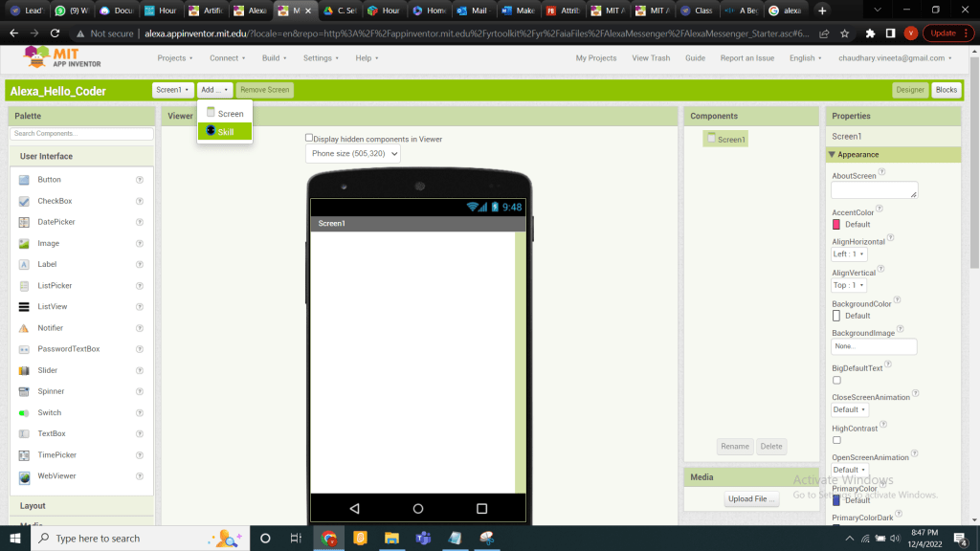Expand the AlignHorizontal Left dropdown
Image resolution: width=980 pixels, height=551 pixels.
tap(849, 254)
